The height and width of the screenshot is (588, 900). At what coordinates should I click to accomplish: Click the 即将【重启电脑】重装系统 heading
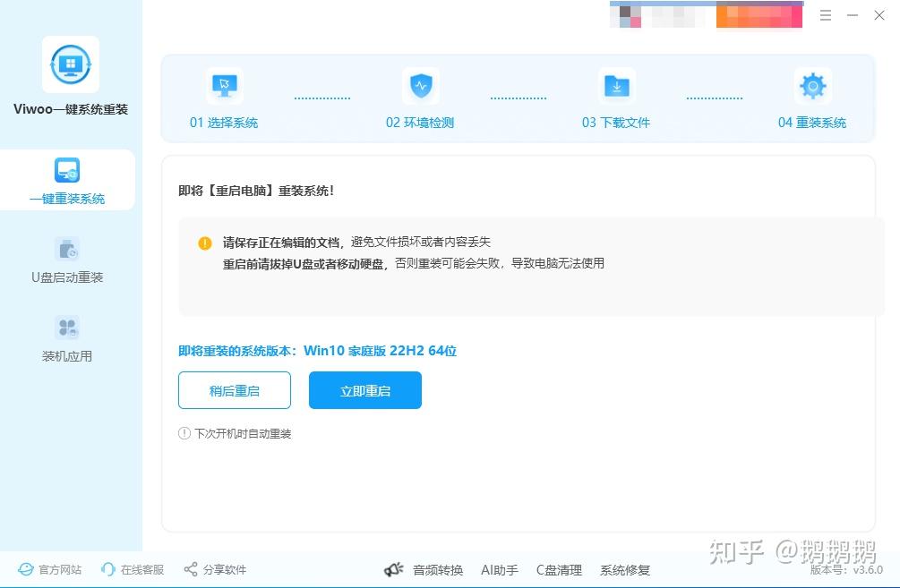tap(256, 191)
